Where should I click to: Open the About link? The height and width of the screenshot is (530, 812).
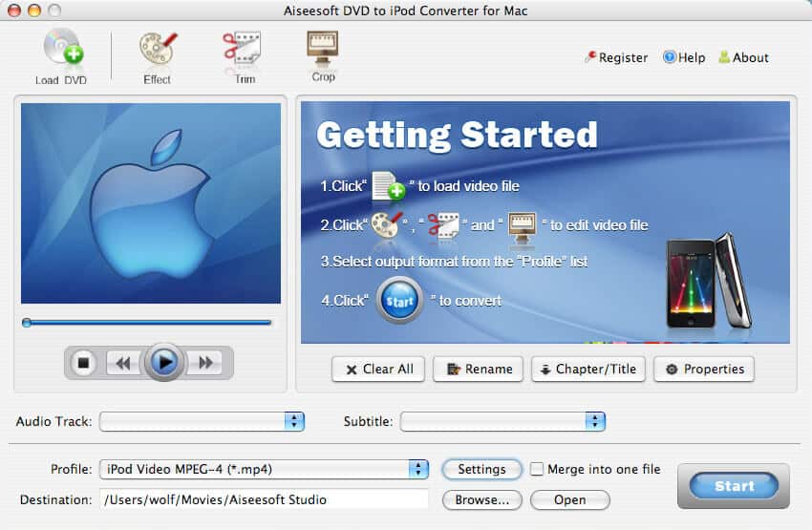(743, 57)
